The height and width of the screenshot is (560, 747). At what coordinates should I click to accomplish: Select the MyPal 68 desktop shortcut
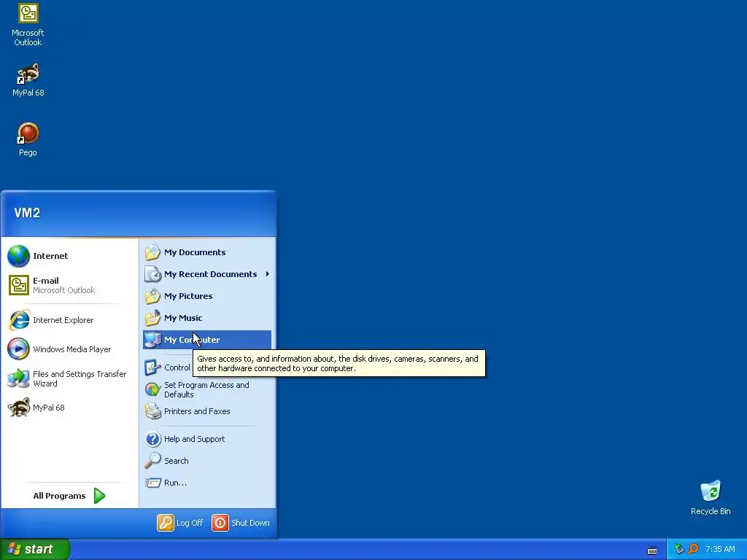pyautogui.click(x=28, y=79)
